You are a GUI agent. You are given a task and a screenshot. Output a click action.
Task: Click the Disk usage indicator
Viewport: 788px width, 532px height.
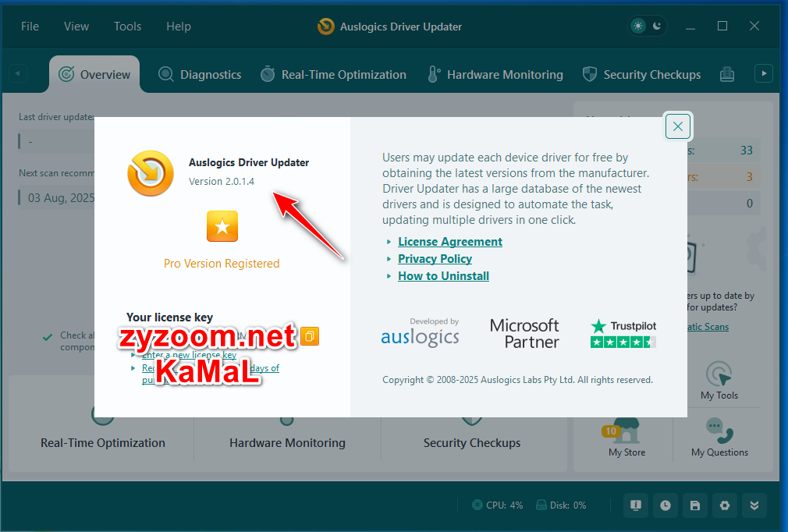[x=561, y=505]
